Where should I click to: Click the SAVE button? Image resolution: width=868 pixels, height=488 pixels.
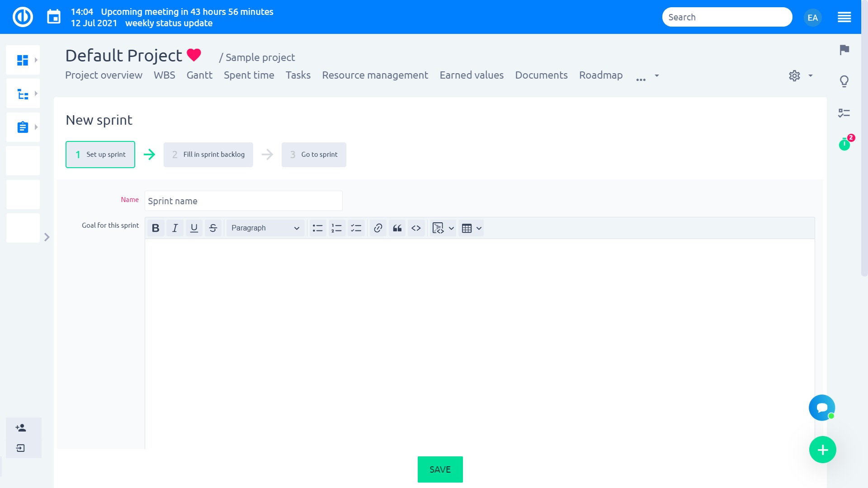coord(440,469)
